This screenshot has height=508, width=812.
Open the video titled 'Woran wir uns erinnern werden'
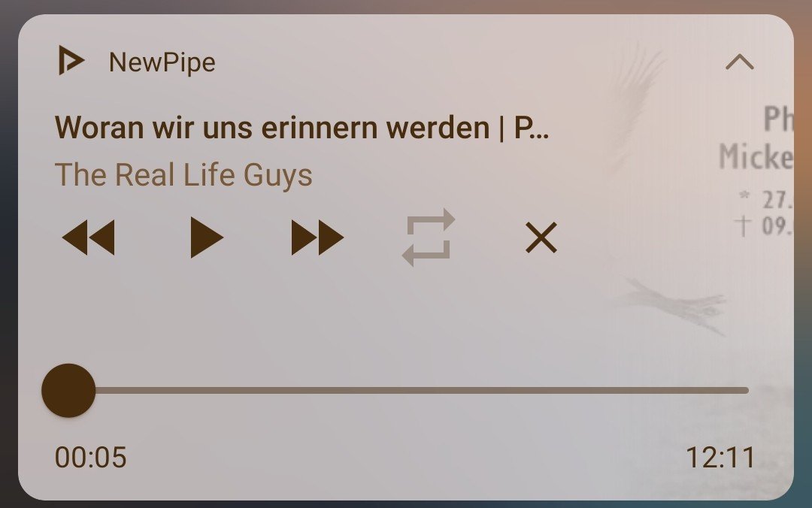coord(302,128)
